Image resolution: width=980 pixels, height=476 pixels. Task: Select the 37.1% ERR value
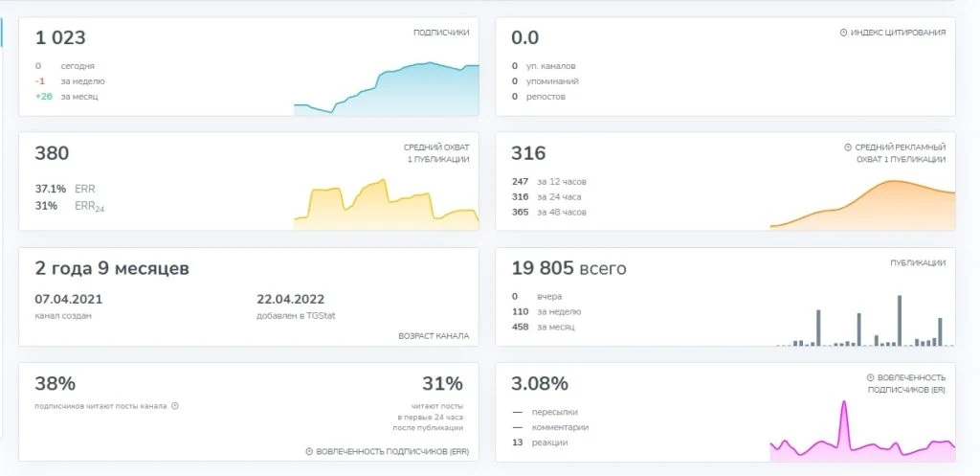(x=51, y=189)
